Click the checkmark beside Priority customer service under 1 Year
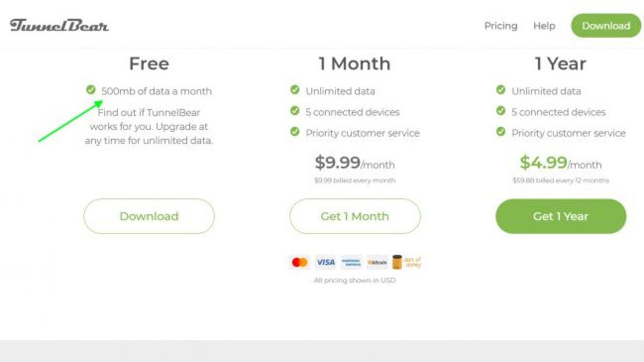This screenshot has width=644, height=362. 501,133
